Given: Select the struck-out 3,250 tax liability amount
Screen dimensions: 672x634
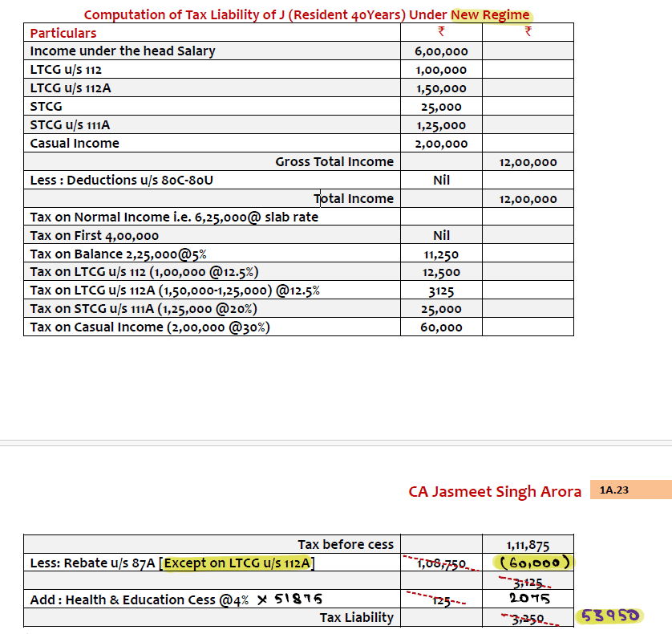Looking at the screenshot, I should coord(528,619).
